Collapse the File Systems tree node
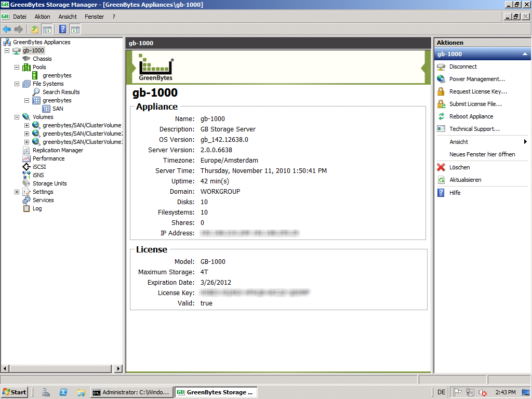This screenshot has width=532, height=399. tap(17, 84)
